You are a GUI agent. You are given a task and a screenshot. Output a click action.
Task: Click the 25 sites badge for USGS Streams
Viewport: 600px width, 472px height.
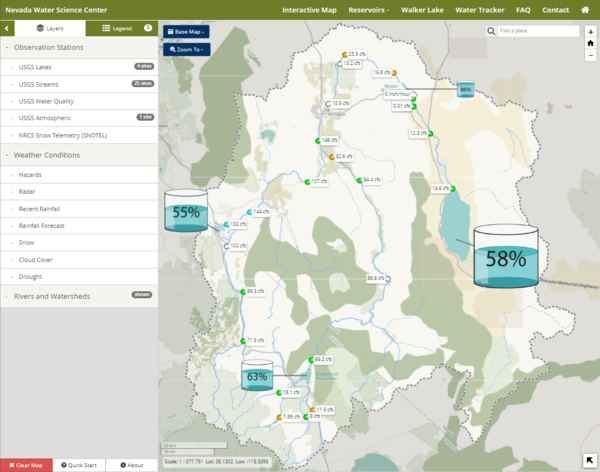click(143, 83)
